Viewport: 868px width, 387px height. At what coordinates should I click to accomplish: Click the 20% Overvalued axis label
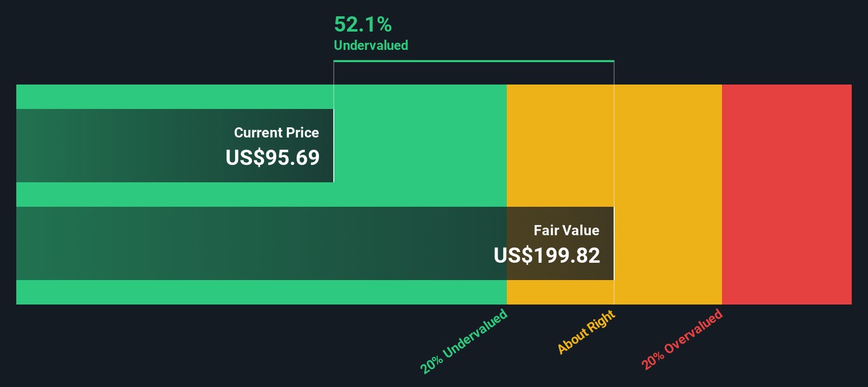tap(682, 340)
